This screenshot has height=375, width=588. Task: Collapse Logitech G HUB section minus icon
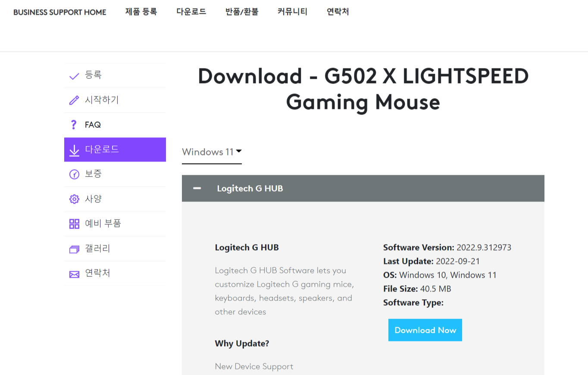[x=197, y=188]
